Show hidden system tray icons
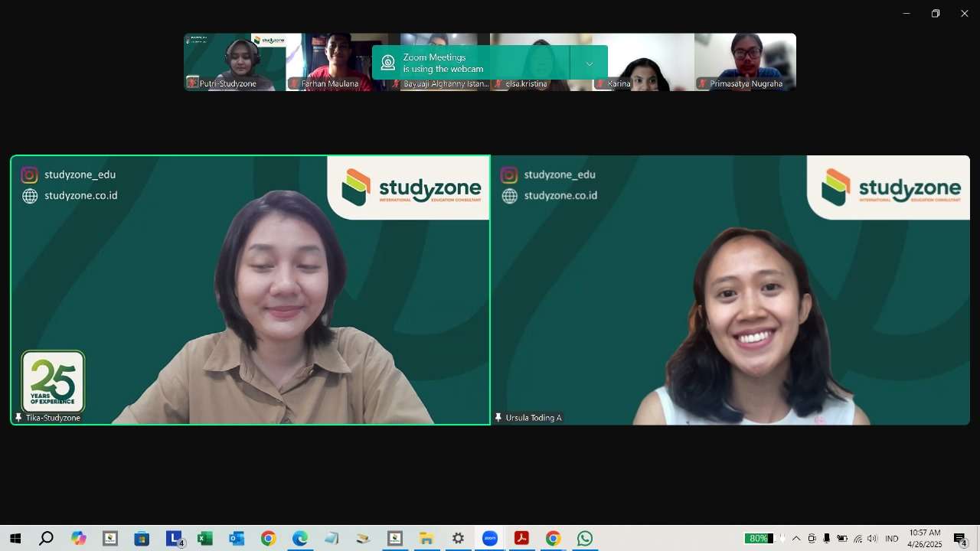This screenshot has width=980, height=551. click(796, 539)
